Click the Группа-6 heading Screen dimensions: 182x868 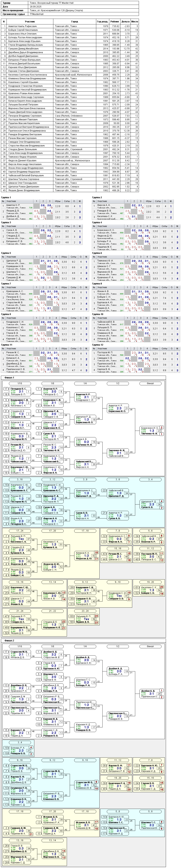97,253
